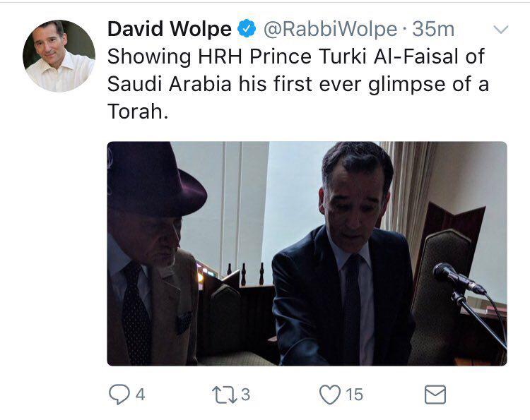
Task: Expand the tweet options chevron
Action: pyautogui.click(x=500, y=30)
